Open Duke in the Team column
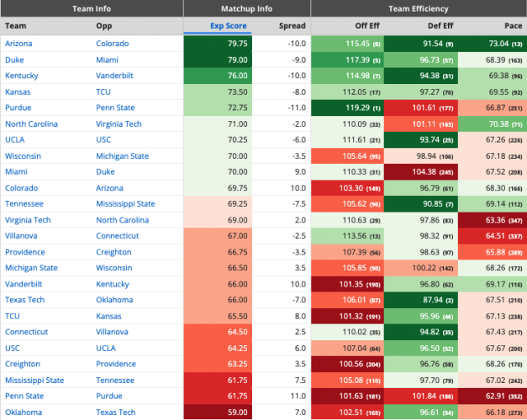This screenshot has height=420, width=527. point(14,60)
